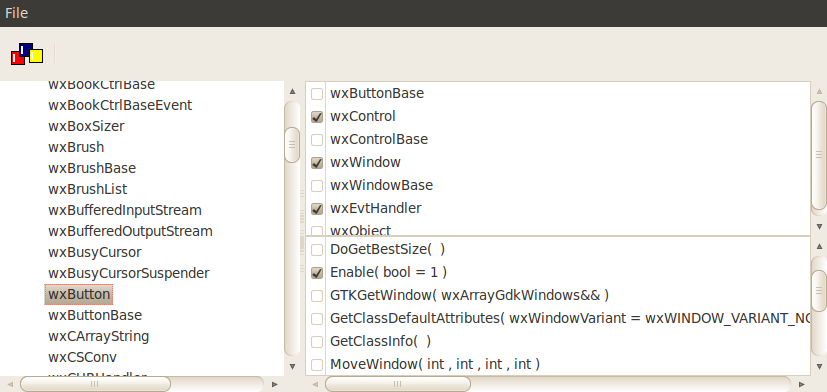The image size is (827, 392).
Task: Select wxCSConv in the class list
Action: point(82,357)
